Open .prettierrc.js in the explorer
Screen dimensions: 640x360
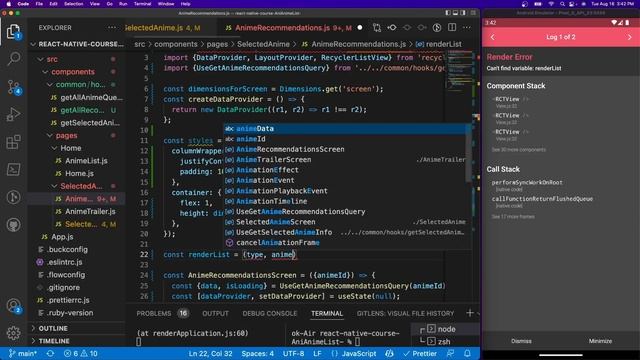68,300
